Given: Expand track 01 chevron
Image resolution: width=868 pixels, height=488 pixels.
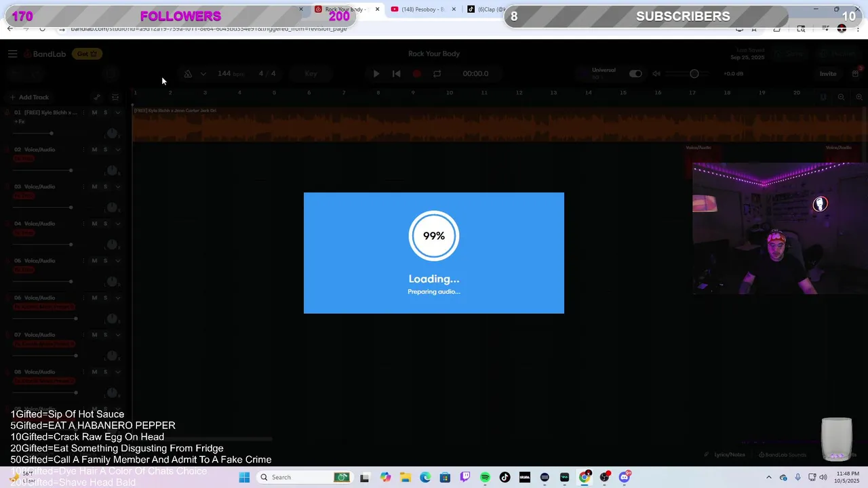Looking at the screenshot, I should [x=117, y=113].
